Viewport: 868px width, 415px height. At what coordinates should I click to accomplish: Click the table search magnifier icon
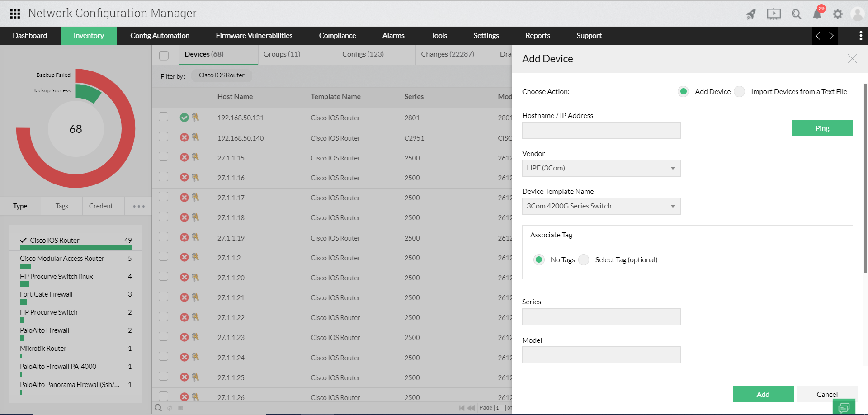pos(158,408)
